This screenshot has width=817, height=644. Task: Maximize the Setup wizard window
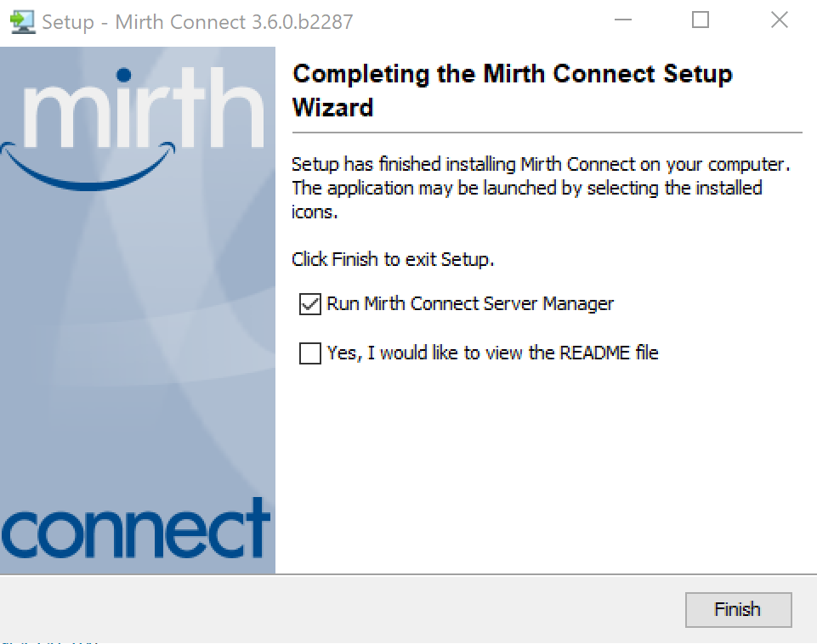(701, 20)
